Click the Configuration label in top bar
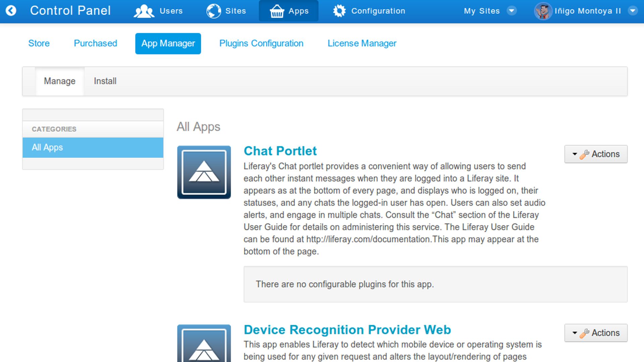644x362 pixels. tap(378, 11)
